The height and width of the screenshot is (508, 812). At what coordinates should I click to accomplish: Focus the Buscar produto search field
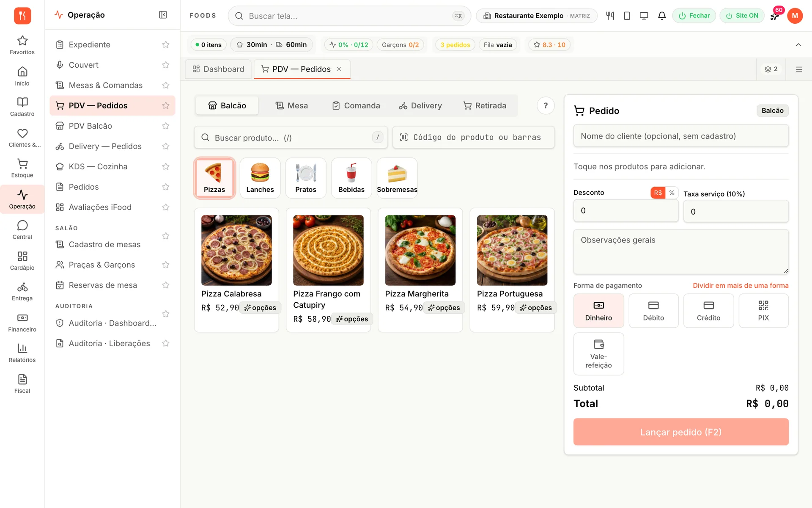click(x=291, y=138)
